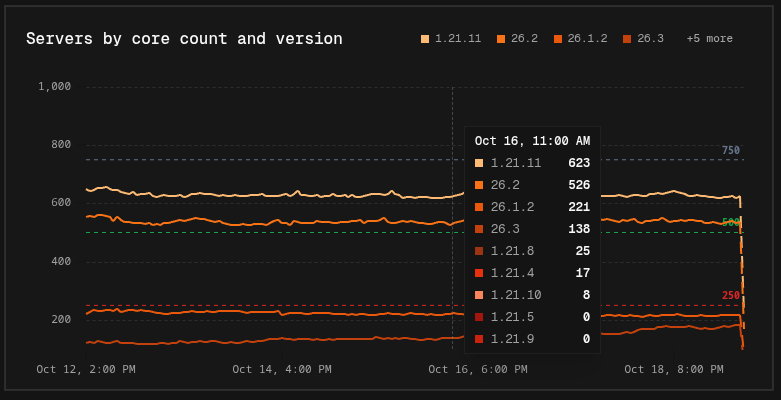Click the 750 threshold label

pyautogui.click(x=731, y=150)
